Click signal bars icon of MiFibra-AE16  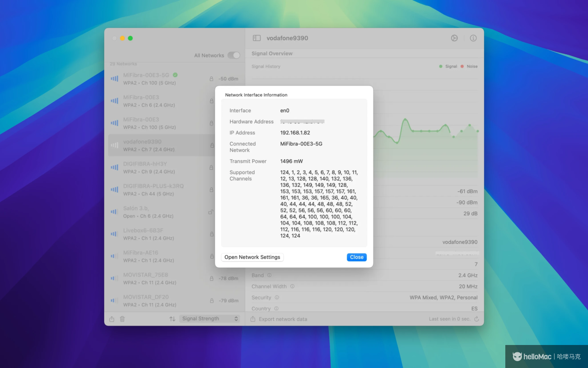[114, 256]
